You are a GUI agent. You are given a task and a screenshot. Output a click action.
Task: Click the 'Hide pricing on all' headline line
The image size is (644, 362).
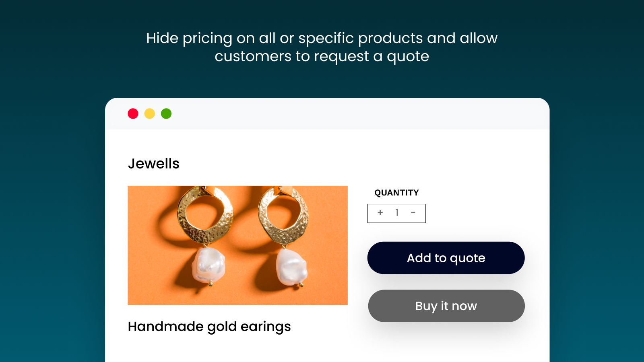322,38
